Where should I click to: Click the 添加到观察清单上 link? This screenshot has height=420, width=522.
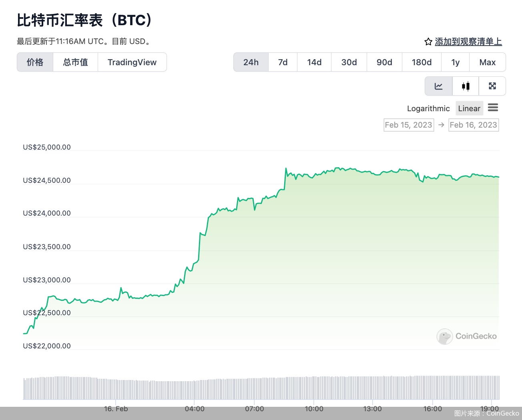[468, 41]
